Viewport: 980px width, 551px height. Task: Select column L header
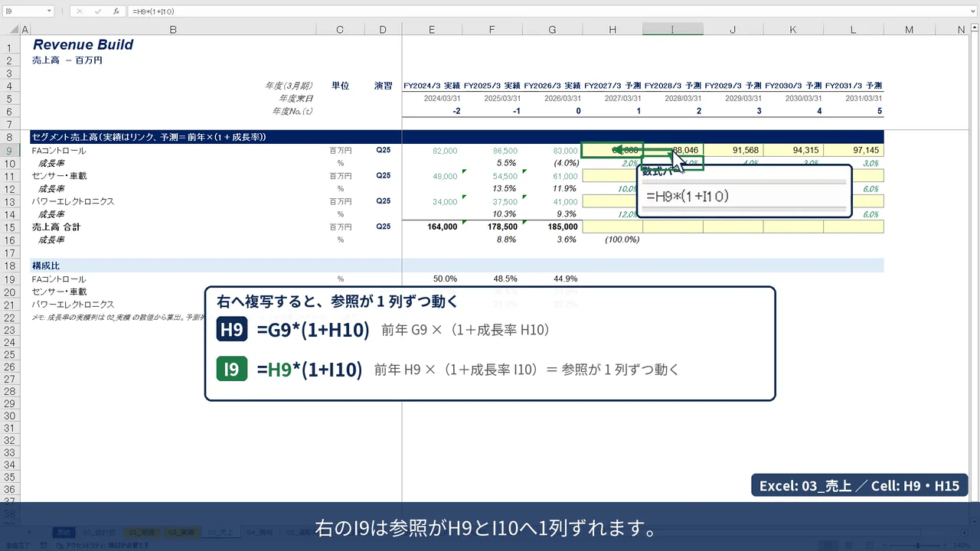pos(853,29)
